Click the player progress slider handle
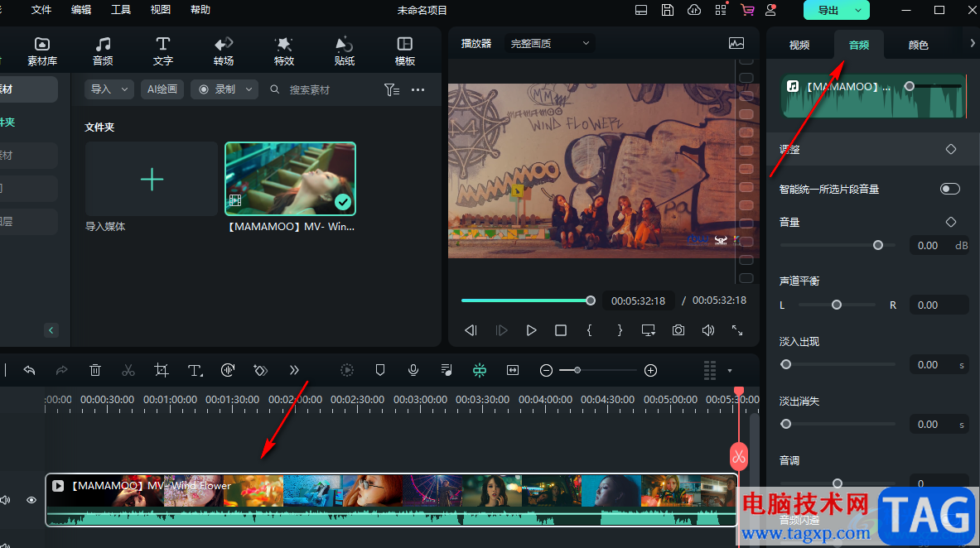 point(591,300)
